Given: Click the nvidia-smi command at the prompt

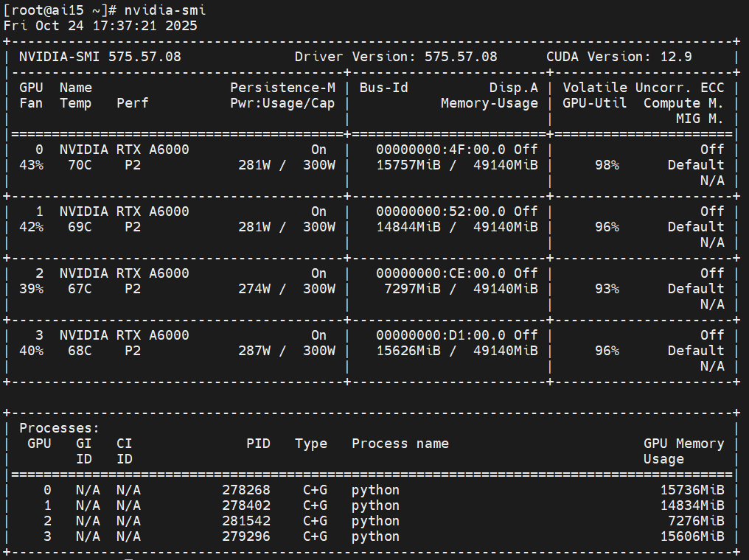Looking at the screenshot, I should point(166,10).
